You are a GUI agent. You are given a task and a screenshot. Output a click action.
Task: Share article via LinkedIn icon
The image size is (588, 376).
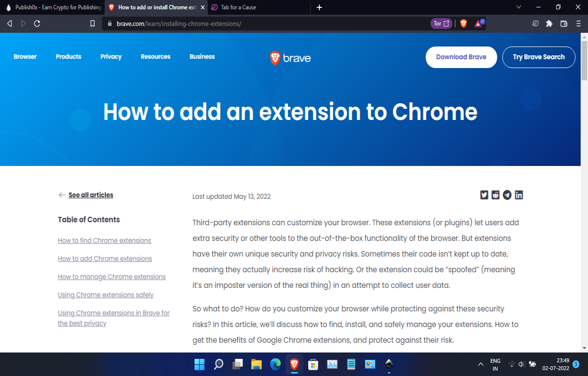pos(519,195)
